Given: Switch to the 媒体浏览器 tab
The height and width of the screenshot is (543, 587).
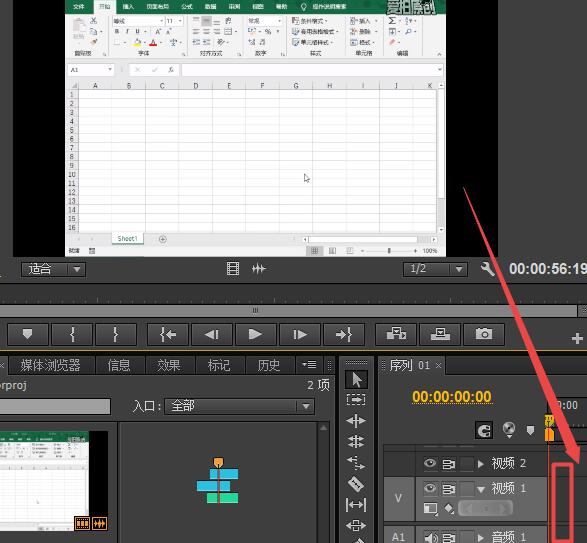Looking at the screenshot, I should point(51,365).
